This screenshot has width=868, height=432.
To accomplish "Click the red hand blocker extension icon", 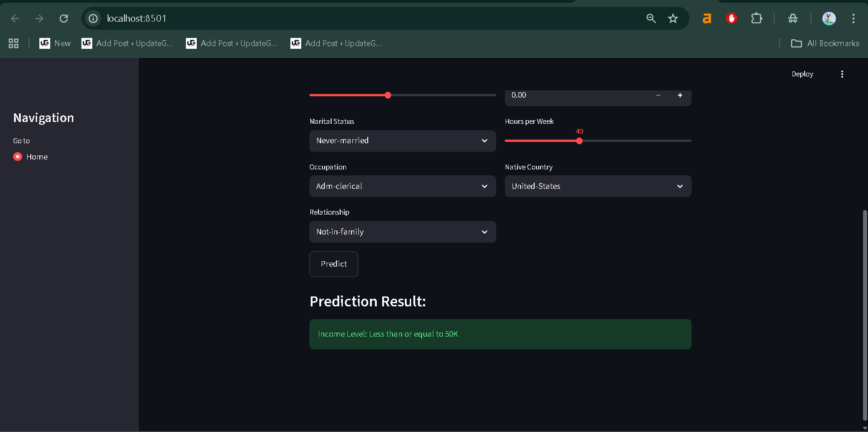I will coord(731,19).
